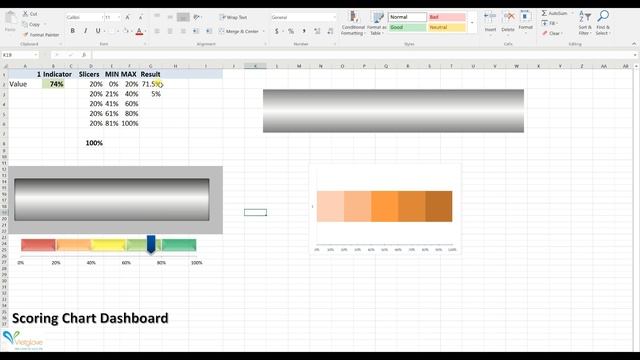Click the AutoSum sigma icon
This screenshot has height=360, width=640.
coord(544,13)
